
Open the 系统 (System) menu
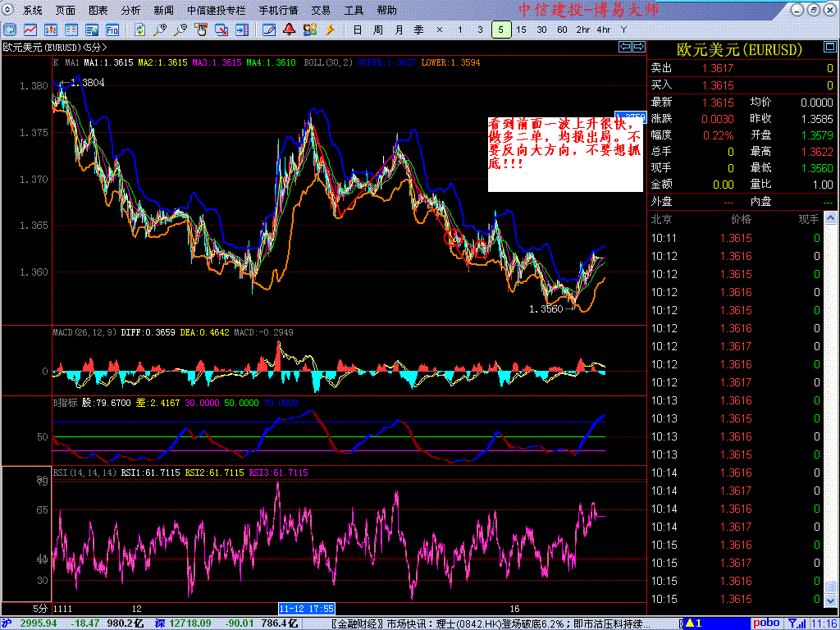pyautogui.click(x=32, y=11)
